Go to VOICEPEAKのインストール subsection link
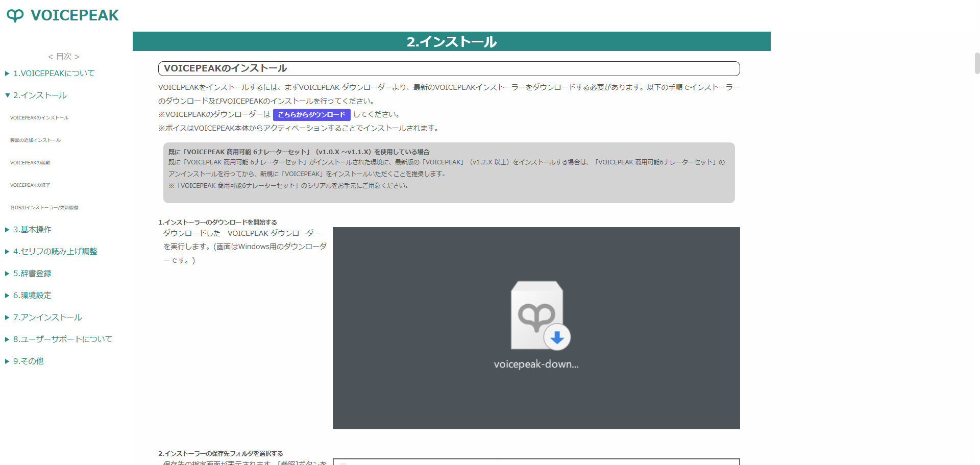 coord(39,118)
